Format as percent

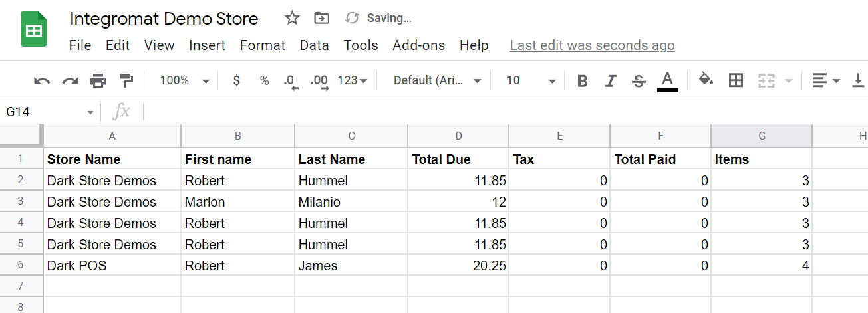(x=264, y=81)
